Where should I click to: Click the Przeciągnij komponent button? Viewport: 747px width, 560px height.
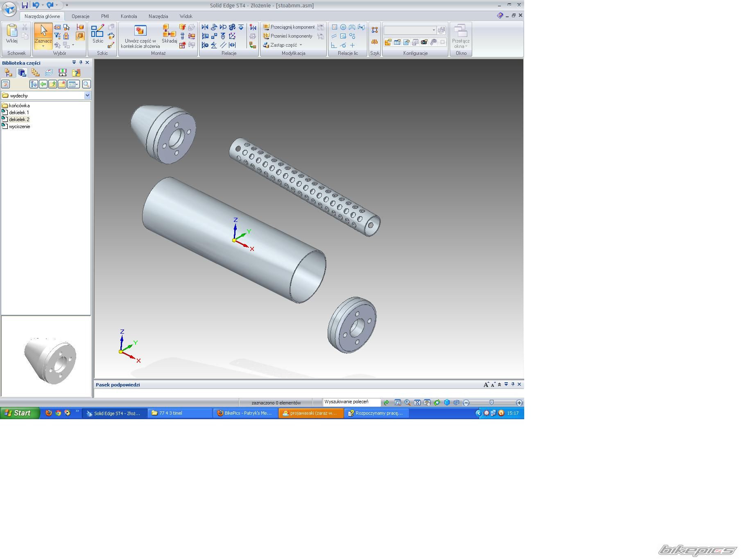tap(289, 27)
